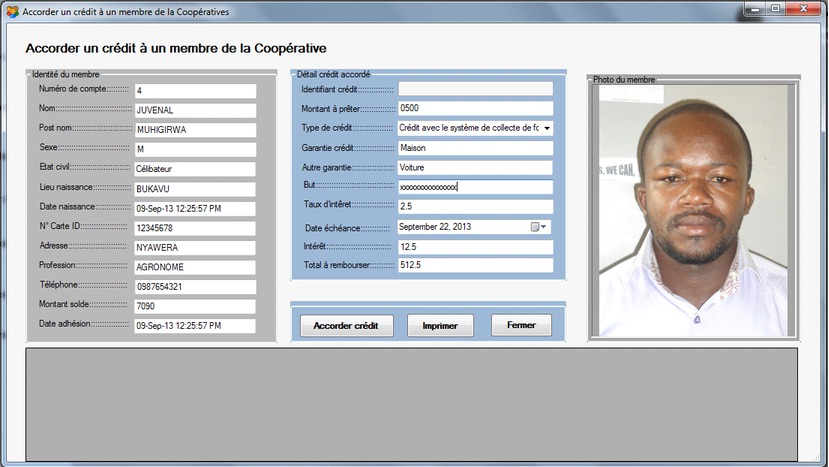Select the Identifiant crédit field
The height and width of the screenshot is (467, 829).
click(474, 89)
